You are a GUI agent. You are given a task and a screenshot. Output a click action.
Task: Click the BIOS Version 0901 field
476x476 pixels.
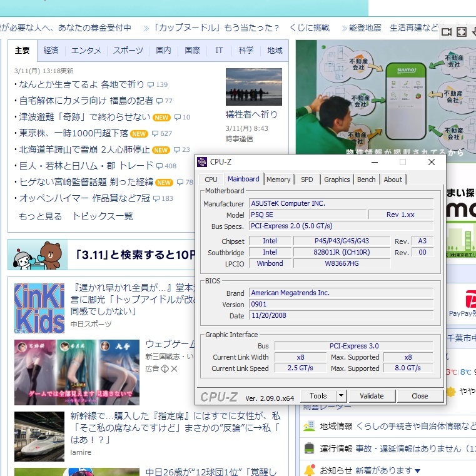(342, 304)
